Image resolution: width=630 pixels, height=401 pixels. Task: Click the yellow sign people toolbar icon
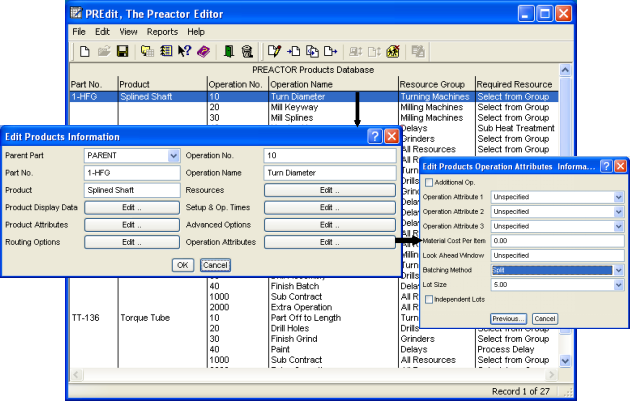click(393, 51)
